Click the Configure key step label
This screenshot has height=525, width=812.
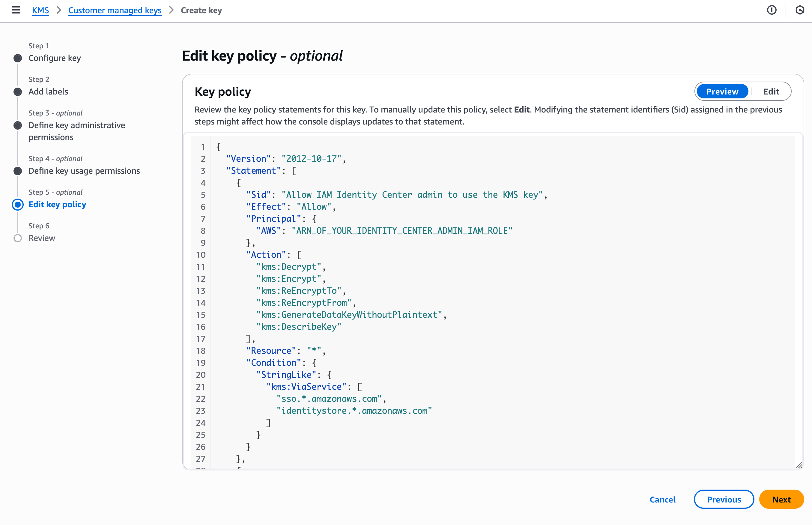click(55, 58)
